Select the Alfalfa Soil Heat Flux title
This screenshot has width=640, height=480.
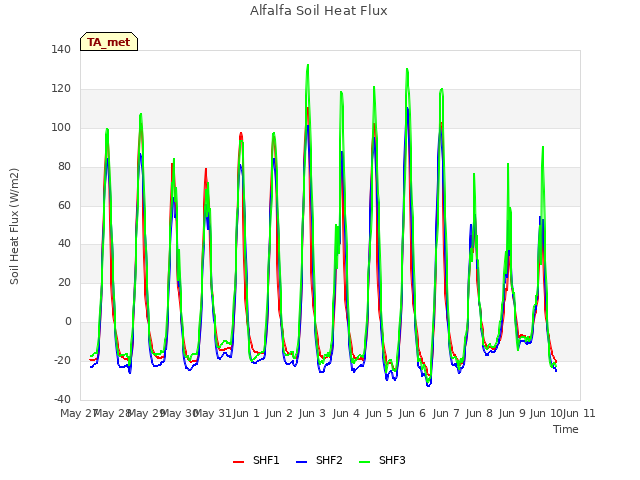pos(318,11)
